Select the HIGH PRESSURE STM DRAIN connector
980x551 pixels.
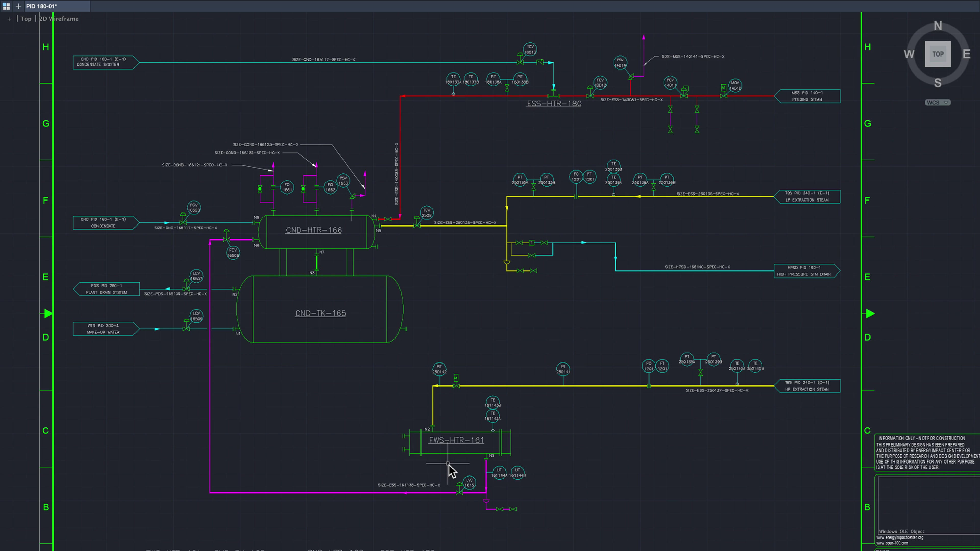click(x=807, y=271)
